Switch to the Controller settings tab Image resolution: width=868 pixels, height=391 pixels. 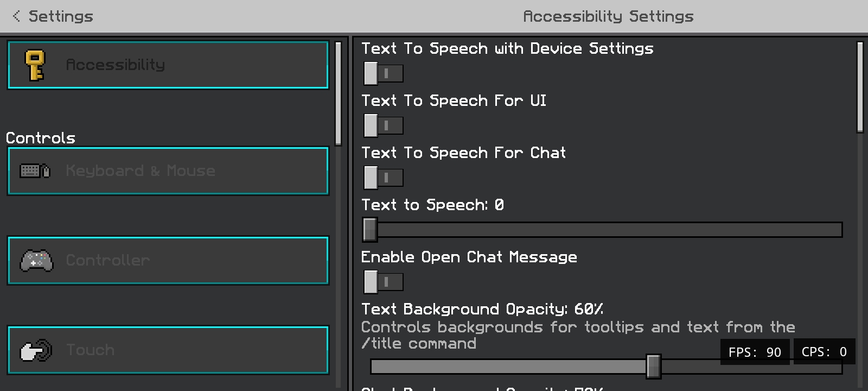pyautogui.click(x=168, y=261)
